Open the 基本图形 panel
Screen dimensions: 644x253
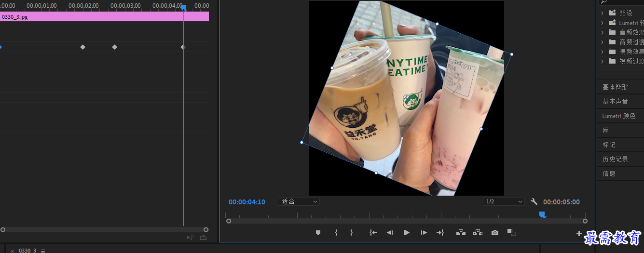(x=615, y=87)
